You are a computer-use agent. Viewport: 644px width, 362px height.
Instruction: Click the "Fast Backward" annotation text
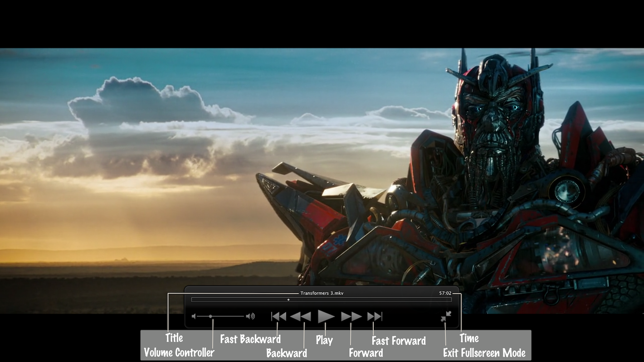point(250,339)
